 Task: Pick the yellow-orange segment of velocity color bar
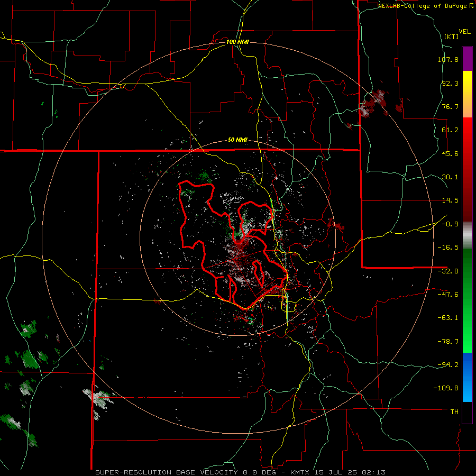point(467,94)
